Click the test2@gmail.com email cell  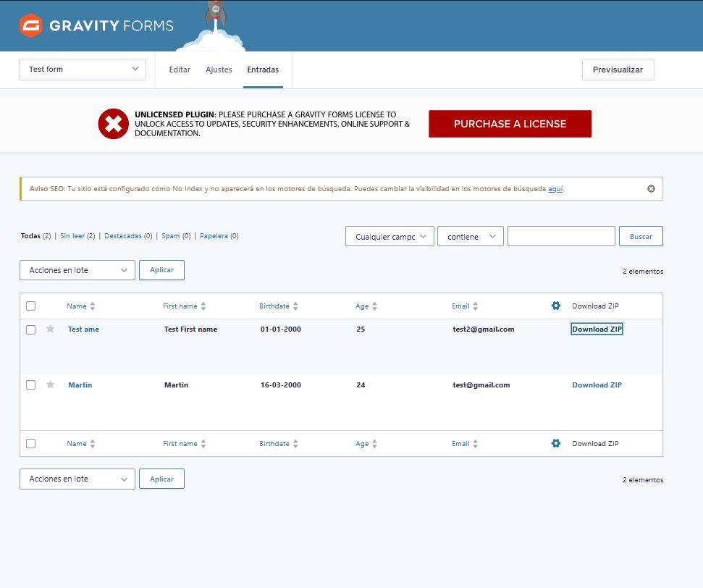(x=484, y=329)
